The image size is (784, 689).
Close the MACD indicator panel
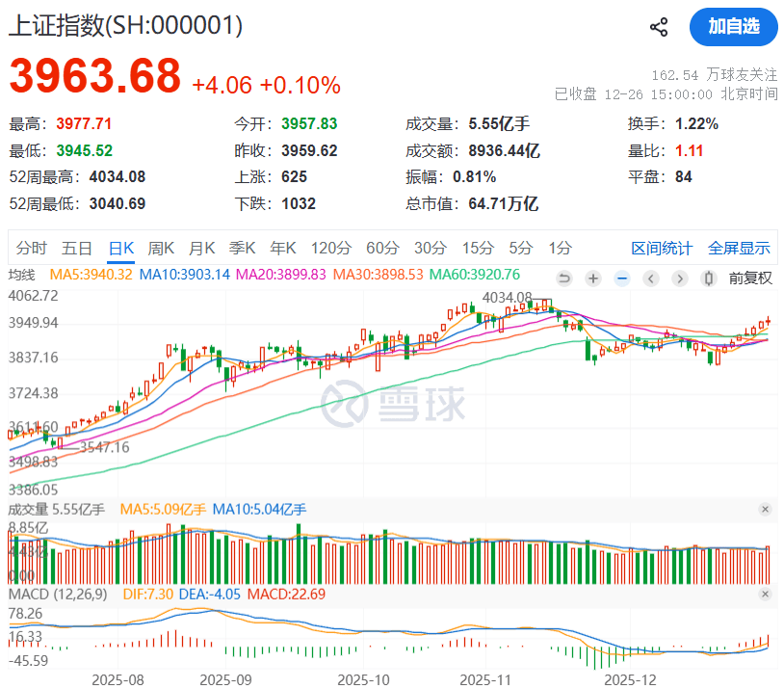point(765,596)
